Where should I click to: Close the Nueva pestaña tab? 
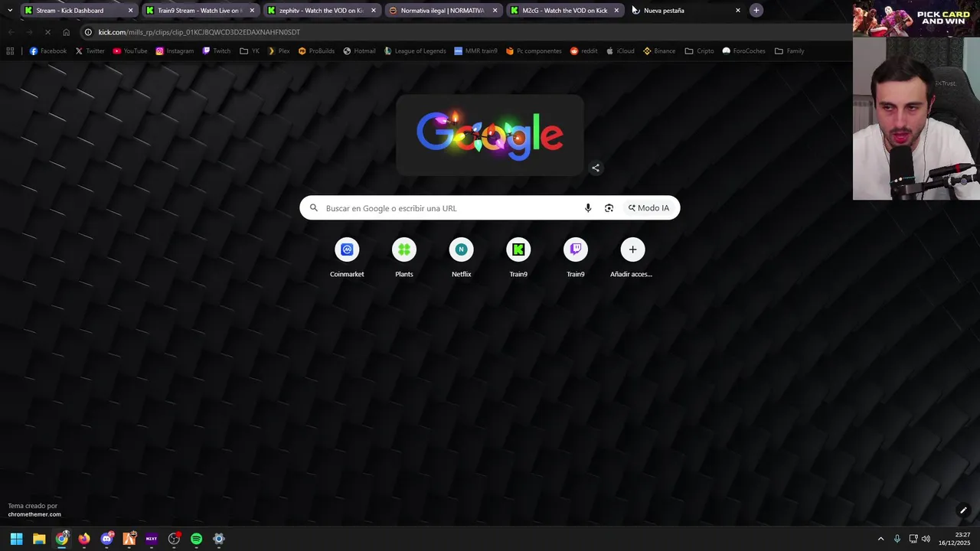[x=738, y=11]
